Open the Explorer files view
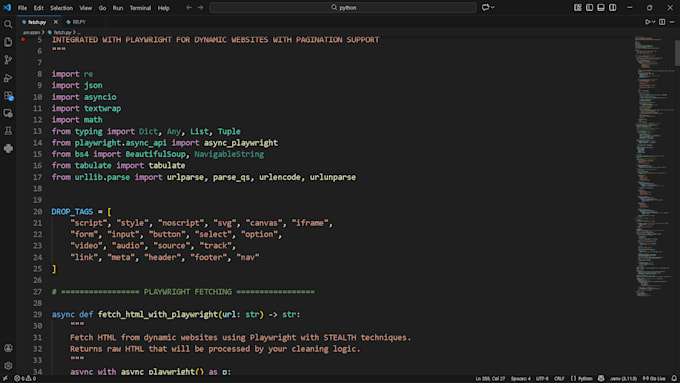680x383 pixels. (8, 42)
